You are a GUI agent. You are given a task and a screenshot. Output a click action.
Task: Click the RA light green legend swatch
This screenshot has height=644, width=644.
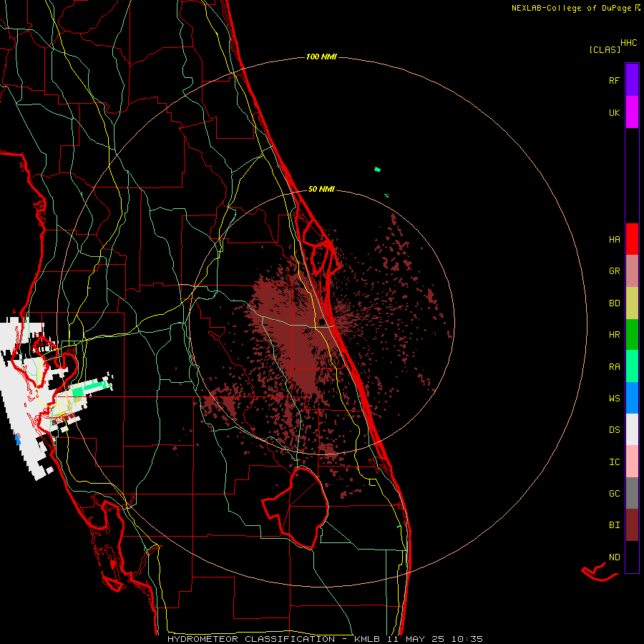pyautogui.click(x=632, y=366)
